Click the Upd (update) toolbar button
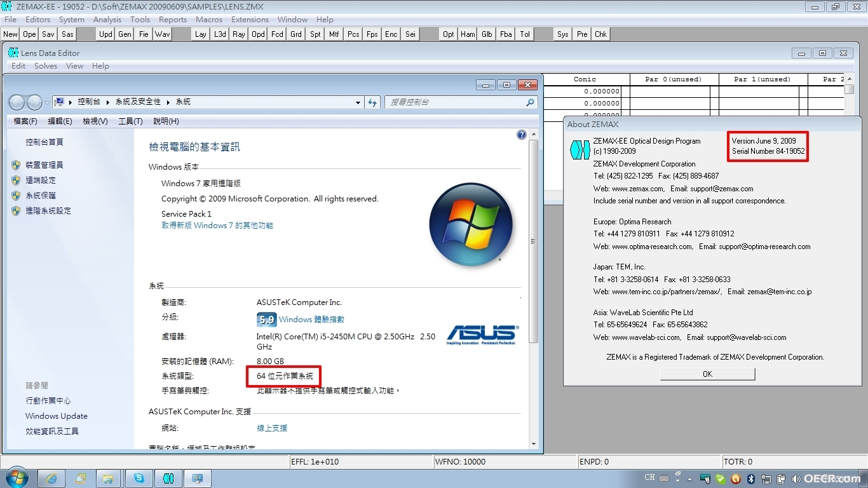The height and width of the screenshot is (488, 868). tap(106, 34)
